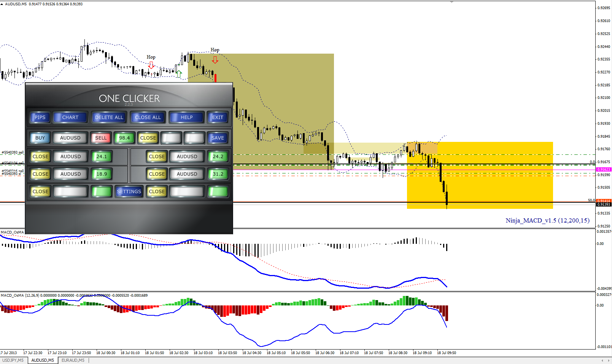Click the CLOSE ALL button
This screenshot has width=612, height=364.
point(148,118)
